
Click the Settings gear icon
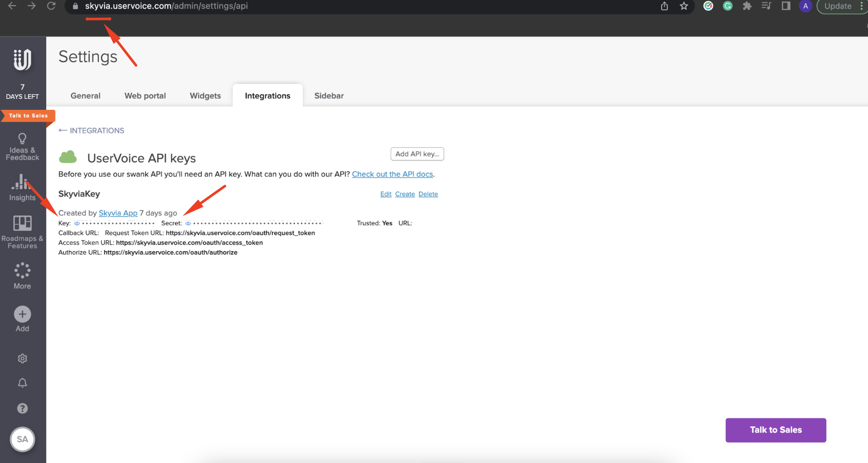pyautogui.click(x=22, y=358)
